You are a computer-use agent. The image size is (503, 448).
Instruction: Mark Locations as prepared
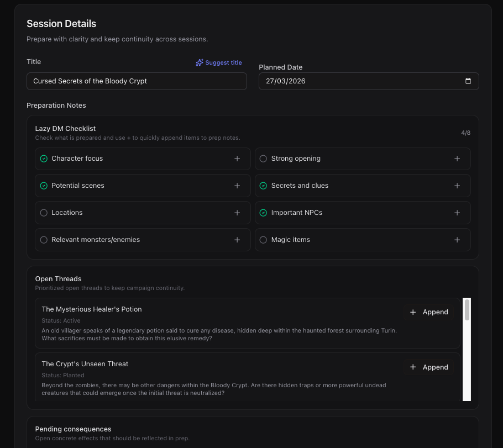44,213
